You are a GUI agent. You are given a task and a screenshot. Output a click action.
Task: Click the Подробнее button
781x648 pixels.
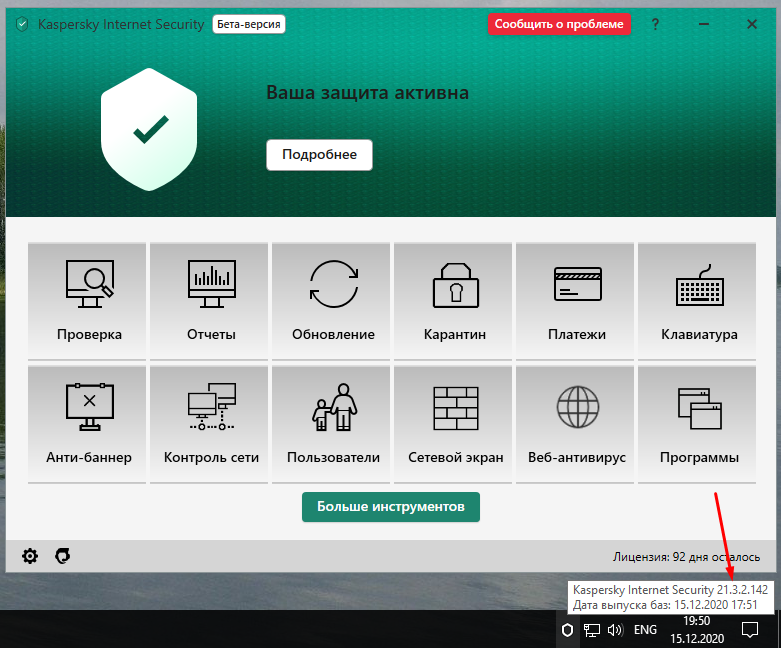point(319,155)
